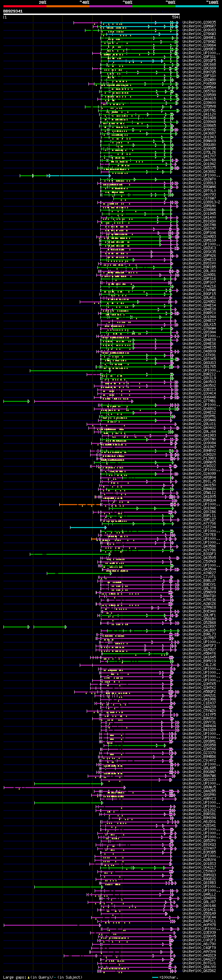This screenshot has height=980, width=222.
Task: Open hit UniRef100_Q9M6R7
Action: (x=199, y=26)
